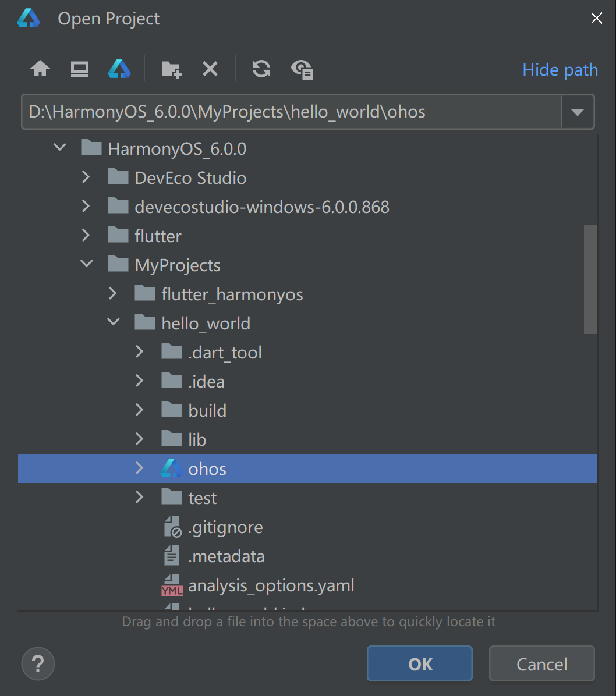Click the Hide path link
Screen dimensions: 616x696
560,70
